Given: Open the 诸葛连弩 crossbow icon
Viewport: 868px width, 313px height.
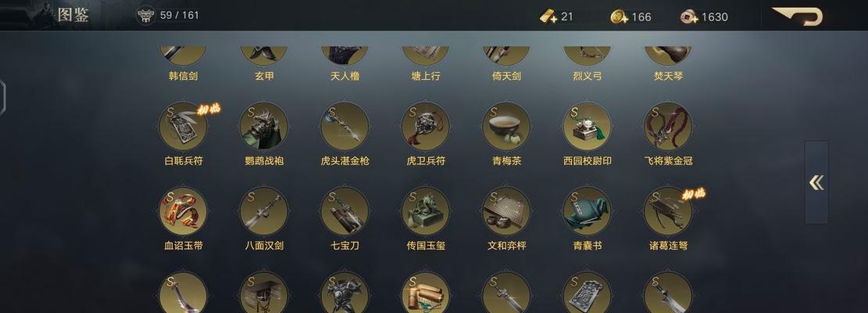Looking at the screenshot, I should (x=668, y=211).
